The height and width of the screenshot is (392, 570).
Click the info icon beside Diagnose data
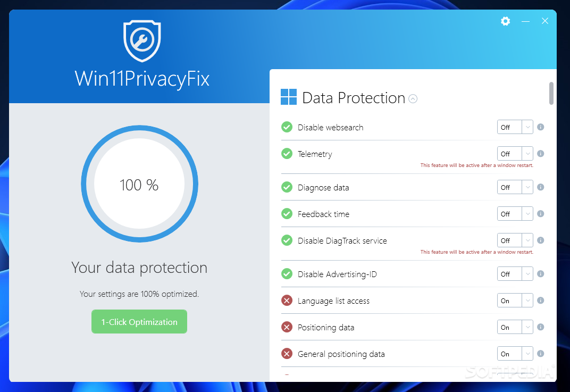click(541, 187)
